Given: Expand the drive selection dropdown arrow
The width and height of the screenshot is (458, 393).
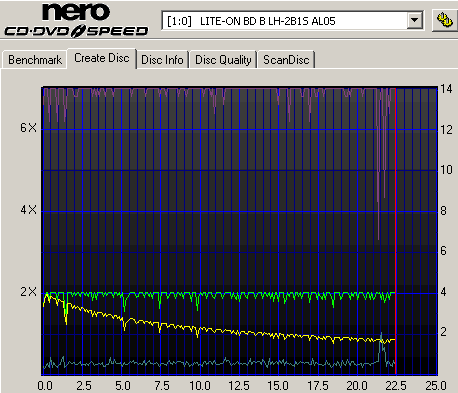Looking at the screenshot, I should point(414,21).
